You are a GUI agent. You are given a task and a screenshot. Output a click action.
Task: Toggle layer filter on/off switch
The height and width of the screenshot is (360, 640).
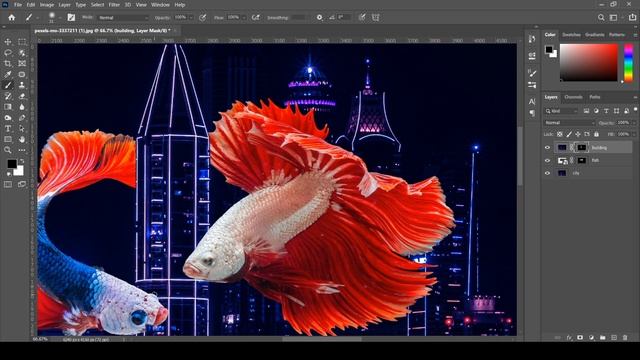(x=636, y=110)
